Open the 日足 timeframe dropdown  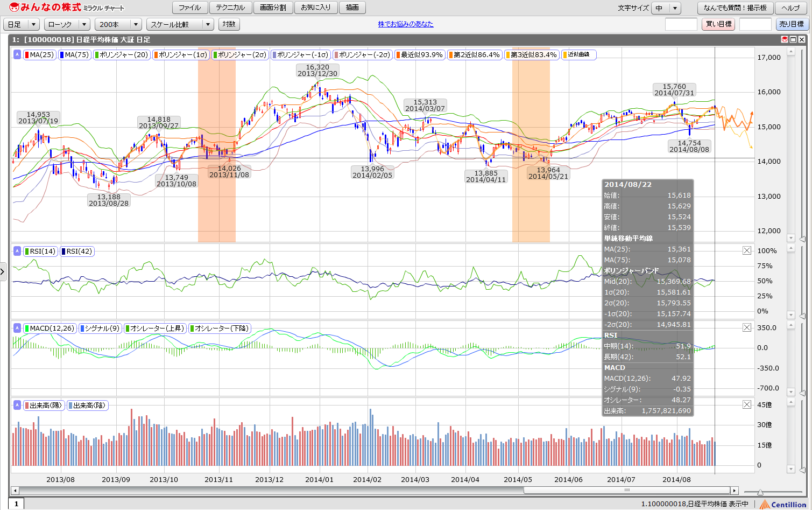(x=22, y=24)
